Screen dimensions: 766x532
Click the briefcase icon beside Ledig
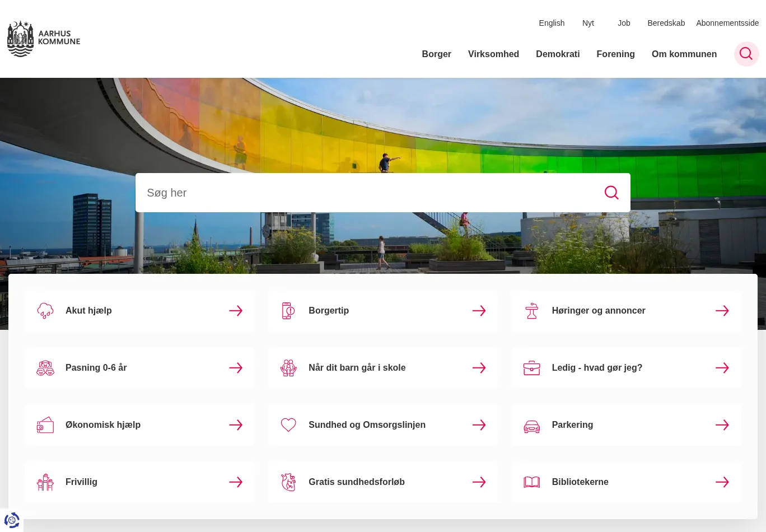[531, 368]
